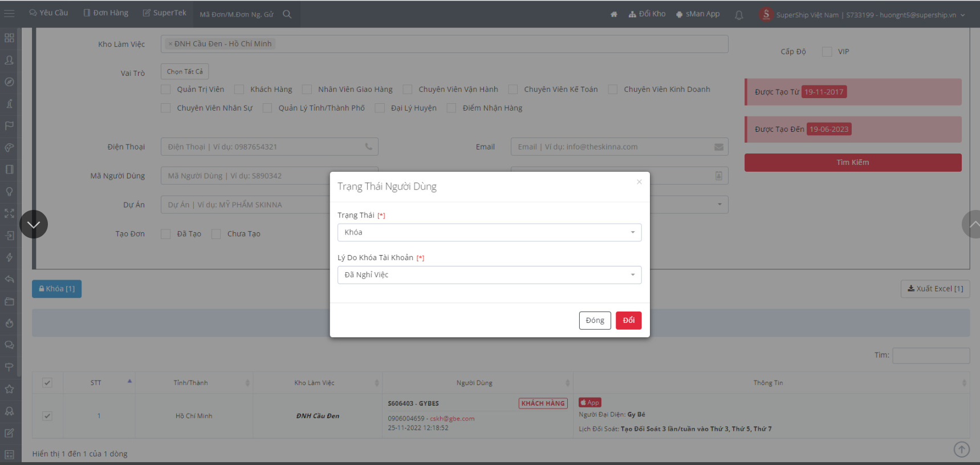Click the Xuất Excel [1] button
This screenshot has height=465, width=980.
coord(935,289)
